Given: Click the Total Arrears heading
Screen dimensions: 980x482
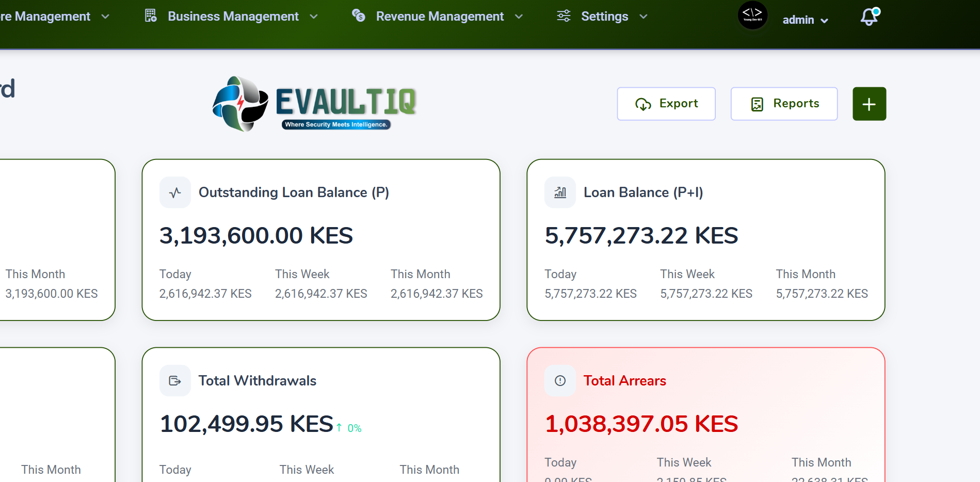Looking at the screenshot, I should (624, 381).
